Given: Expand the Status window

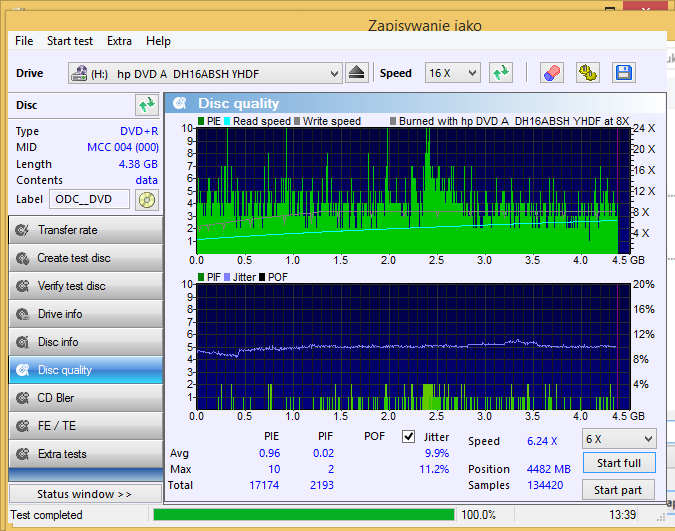Looking at the screenshot, I should [x=85, y=494].
